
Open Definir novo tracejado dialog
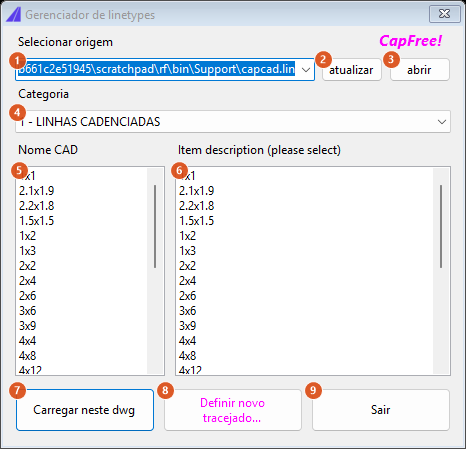click(x=233, y=410)
